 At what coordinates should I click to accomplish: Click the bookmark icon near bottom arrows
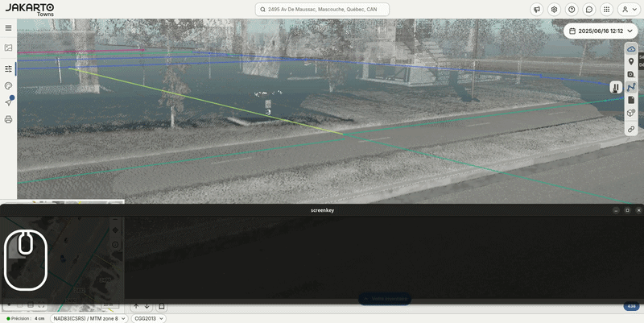[x=162, y=307]
